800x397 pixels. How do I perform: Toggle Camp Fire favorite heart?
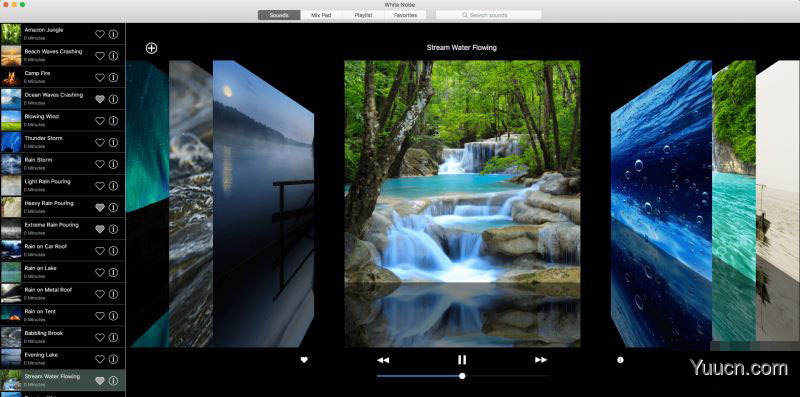[100, 78]
